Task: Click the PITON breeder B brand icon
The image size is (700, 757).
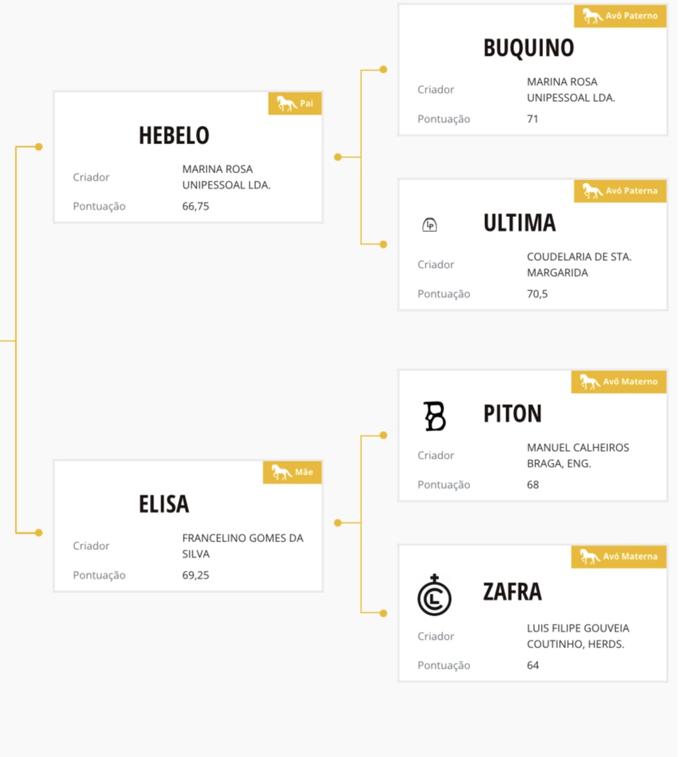Action: 434,416
